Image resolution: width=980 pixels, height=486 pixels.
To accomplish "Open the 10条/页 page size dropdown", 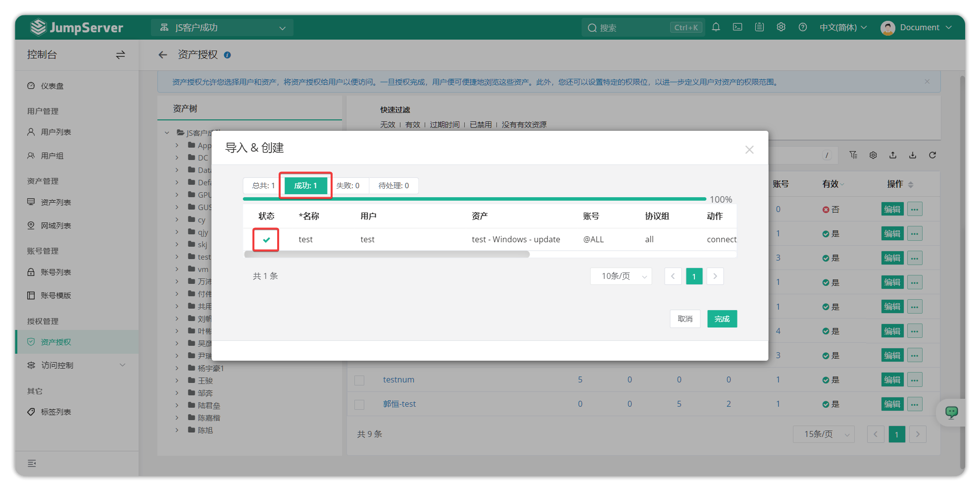I will pyautogui.click(x=621, y=276).
